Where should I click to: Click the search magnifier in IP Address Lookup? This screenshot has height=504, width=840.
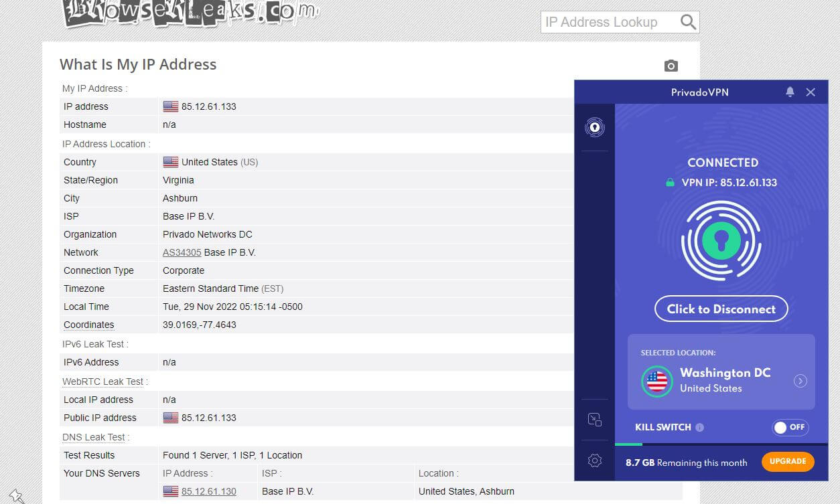(x=688, y=22)
